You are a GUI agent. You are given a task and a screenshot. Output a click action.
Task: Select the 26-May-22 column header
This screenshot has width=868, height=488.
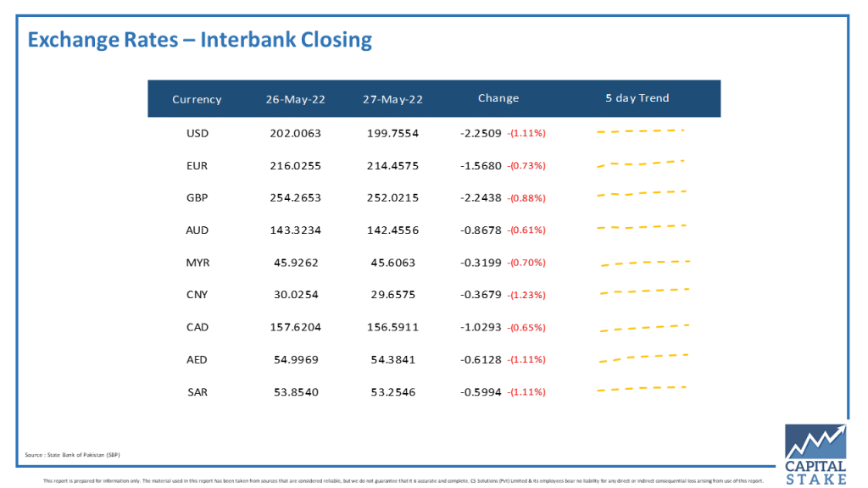[x=295, y=99]
